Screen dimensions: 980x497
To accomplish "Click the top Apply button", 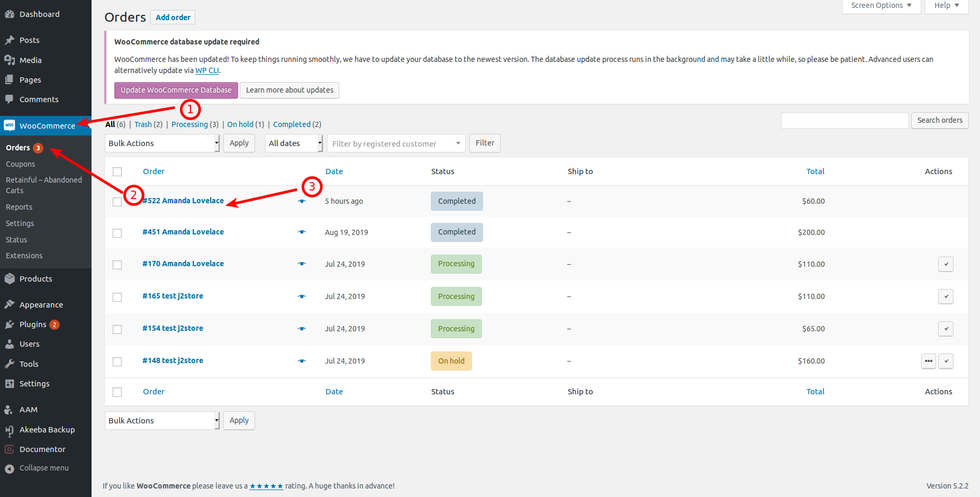I will click(239, 143).
